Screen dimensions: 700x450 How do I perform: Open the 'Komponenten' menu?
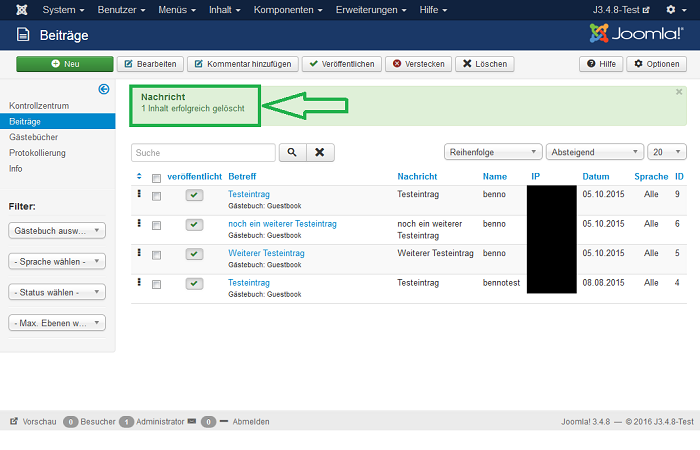(x=288, y=9)
